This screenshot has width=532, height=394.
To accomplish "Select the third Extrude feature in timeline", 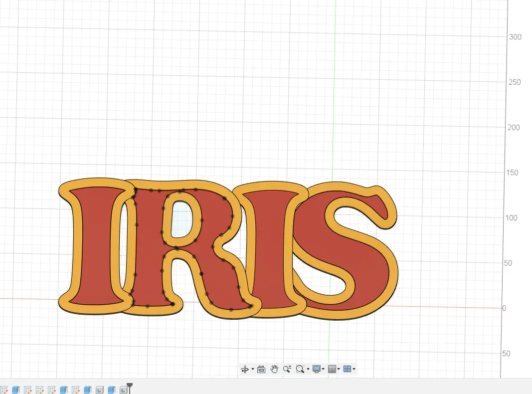I will (88, 390).
